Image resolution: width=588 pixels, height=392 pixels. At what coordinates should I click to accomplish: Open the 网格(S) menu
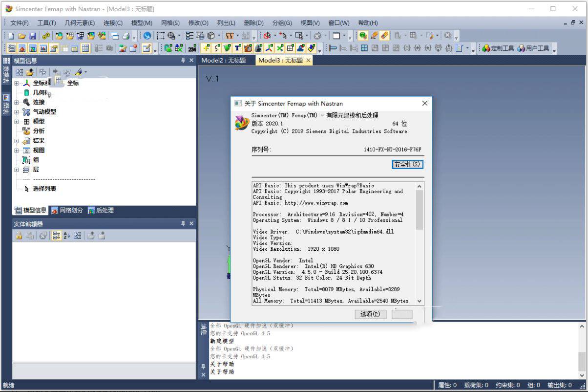(x=170, y=23)
